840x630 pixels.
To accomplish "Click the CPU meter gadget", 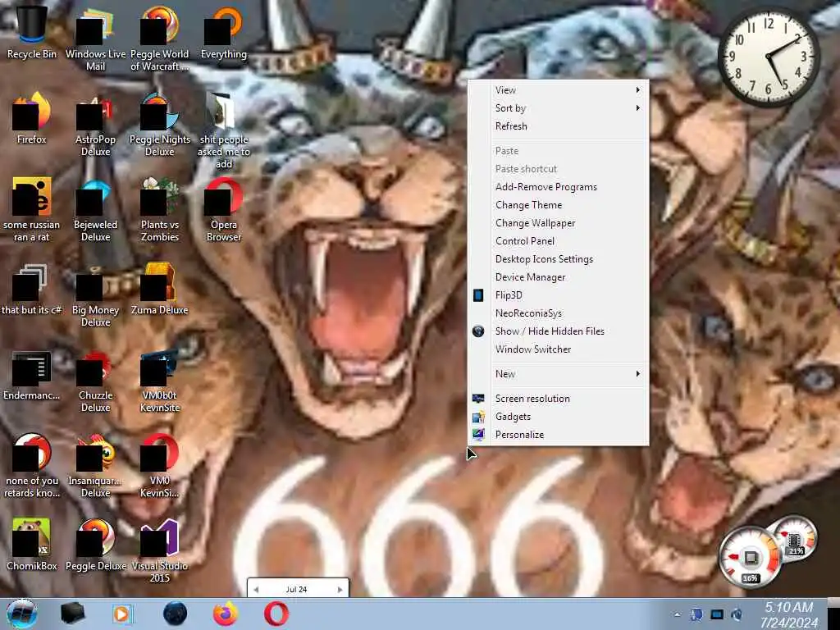I will (x=750, y=558).
